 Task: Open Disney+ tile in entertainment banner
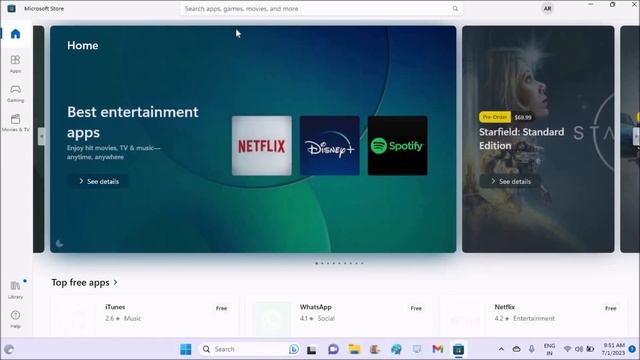click(x=330, y=146)
